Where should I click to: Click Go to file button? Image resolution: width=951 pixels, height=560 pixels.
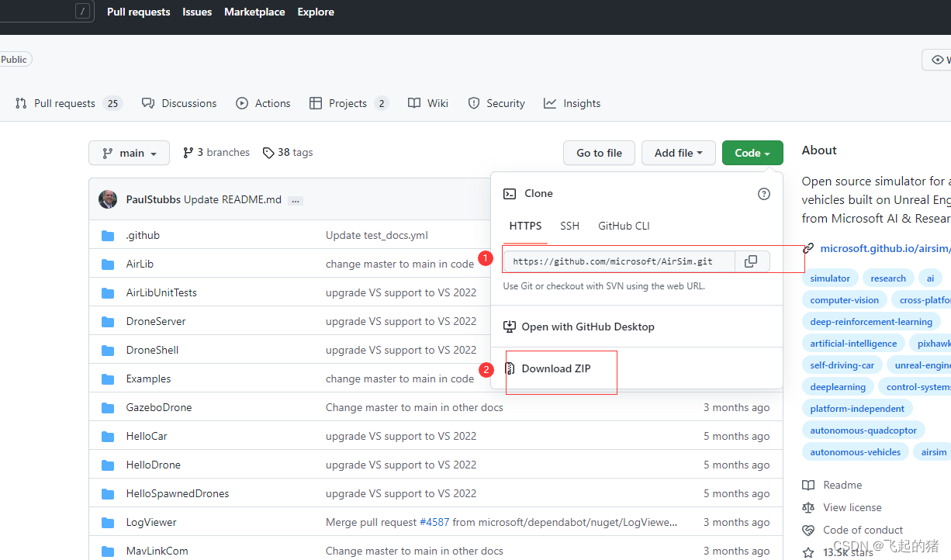point(599,153)
